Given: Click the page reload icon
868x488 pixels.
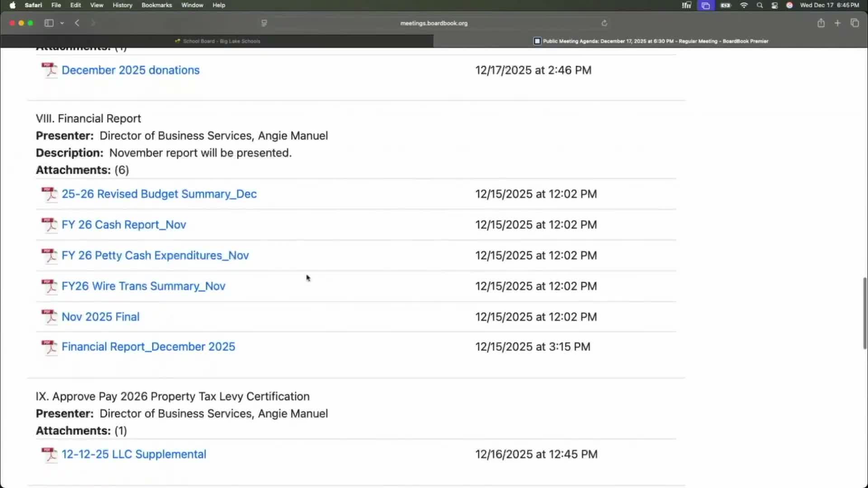Looking at the screenshot, I should click(604, 23).
